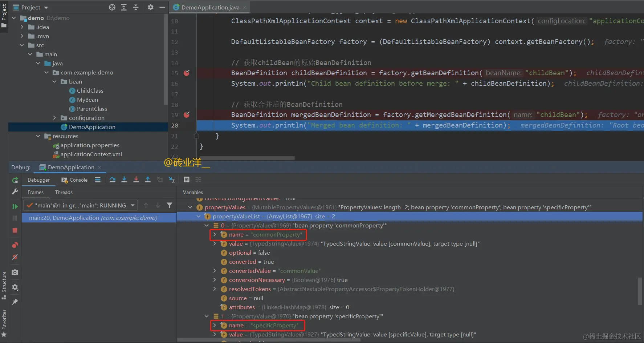Toggle the breakpoint on line 19

click(x=187, y=114)
